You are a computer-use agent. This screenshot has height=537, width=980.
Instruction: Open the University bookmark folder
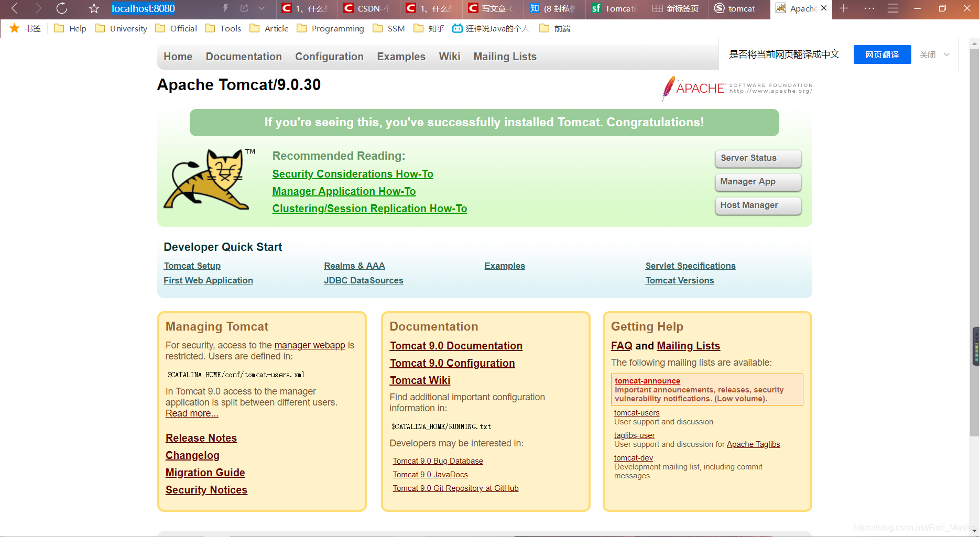coord(121,28)
